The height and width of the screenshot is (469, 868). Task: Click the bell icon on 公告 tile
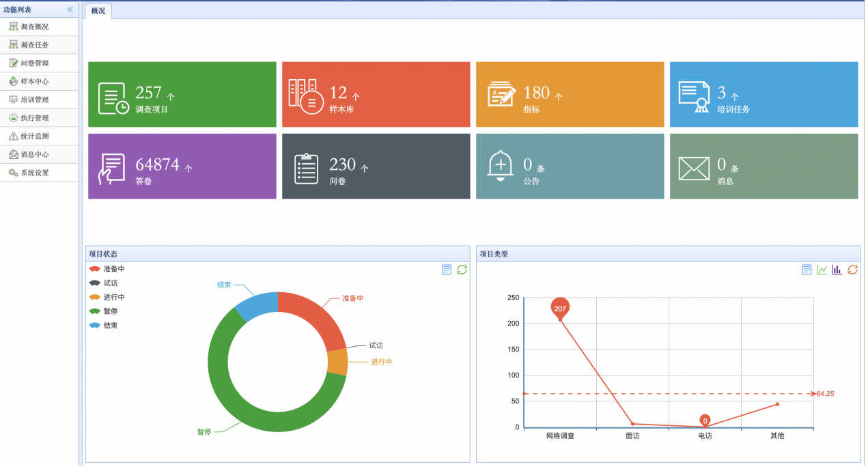coord(500,166)
